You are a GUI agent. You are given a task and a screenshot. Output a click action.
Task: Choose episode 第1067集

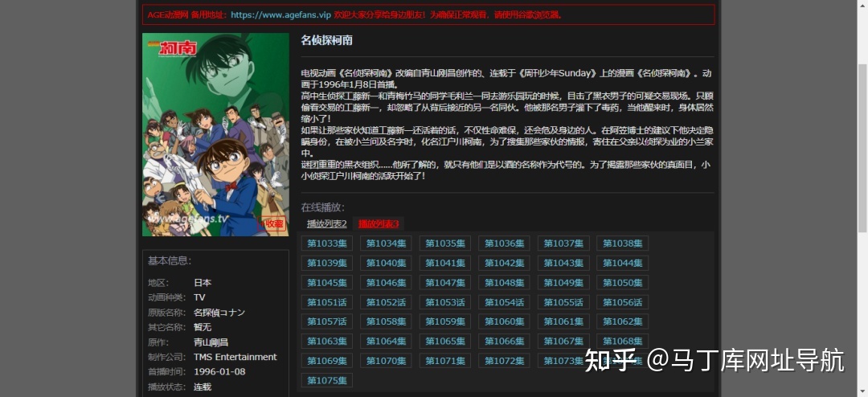[x=563, y=342]
